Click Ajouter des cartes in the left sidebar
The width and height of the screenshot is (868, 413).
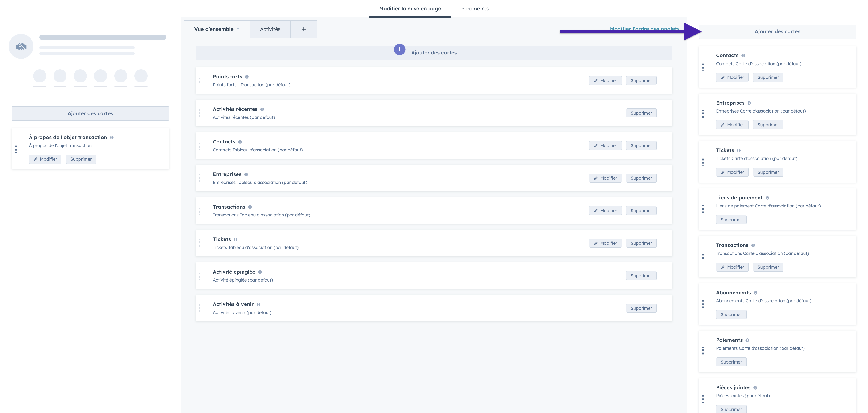click(x=90, y=113)
